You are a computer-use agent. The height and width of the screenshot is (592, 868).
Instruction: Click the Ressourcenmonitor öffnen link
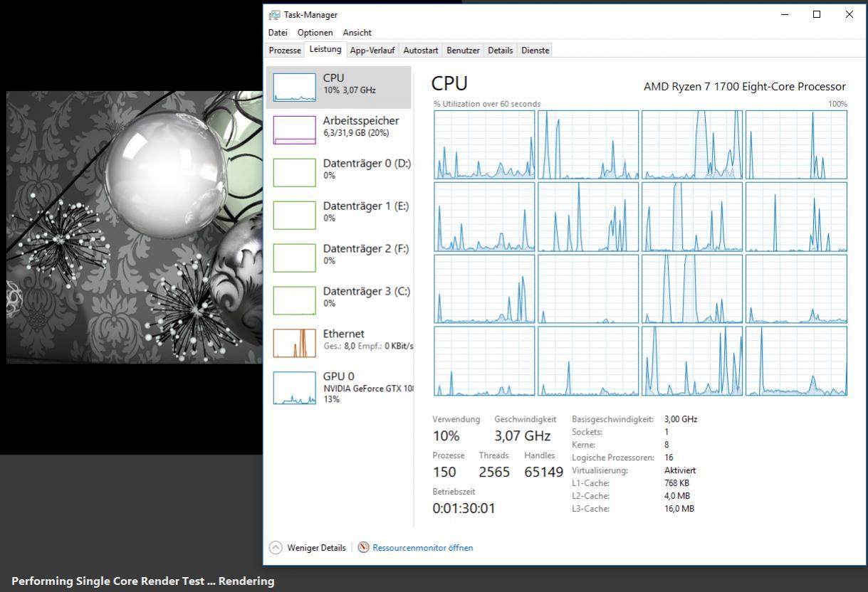423,548
